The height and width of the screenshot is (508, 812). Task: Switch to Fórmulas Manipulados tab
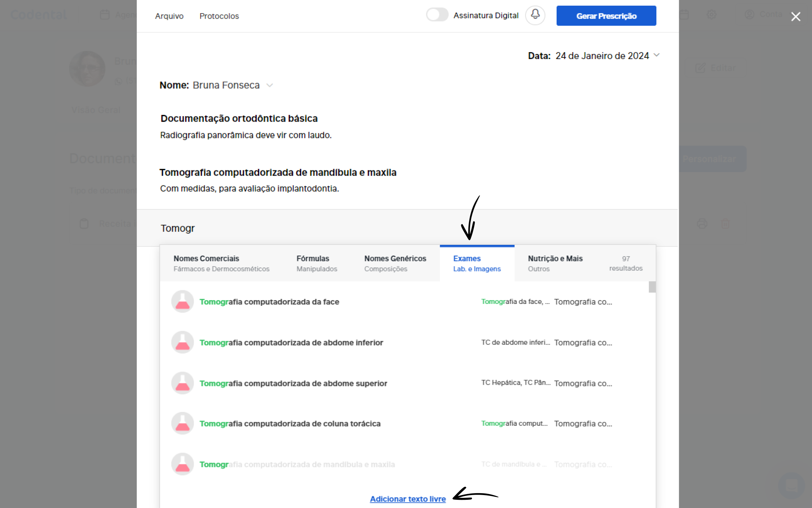pyautogui.click(x=317, y=263)
